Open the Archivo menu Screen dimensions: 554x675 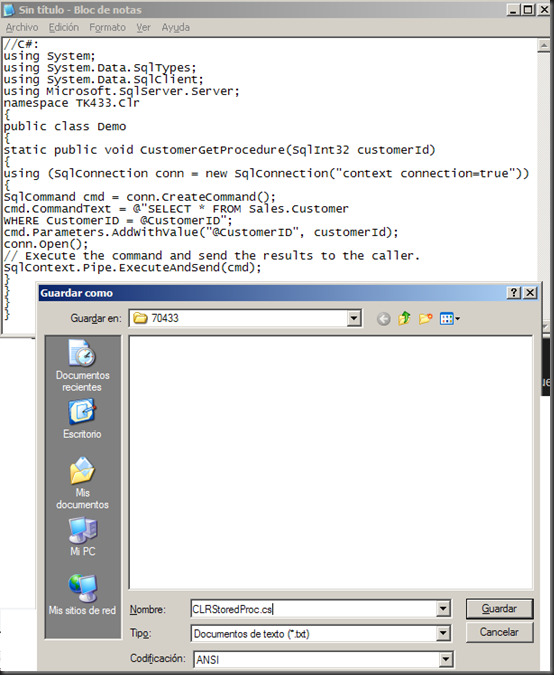coord(22,28)
